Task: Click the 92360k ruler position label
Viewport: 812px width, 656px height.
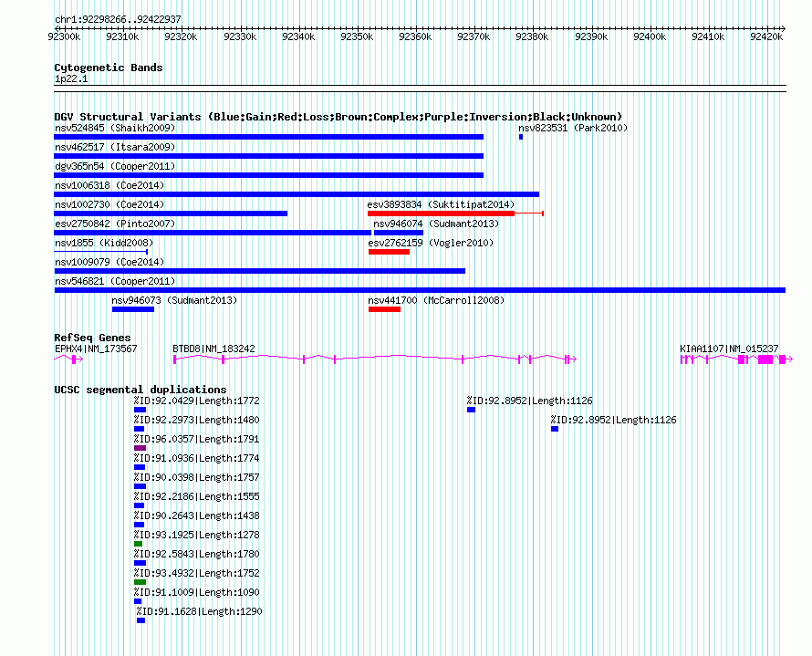Action: 415,36
